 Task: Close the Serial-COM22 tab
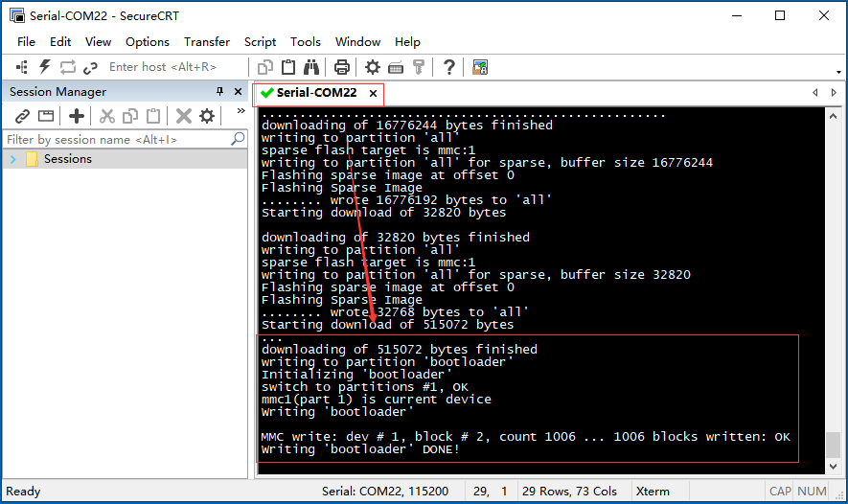coord(373,93)
